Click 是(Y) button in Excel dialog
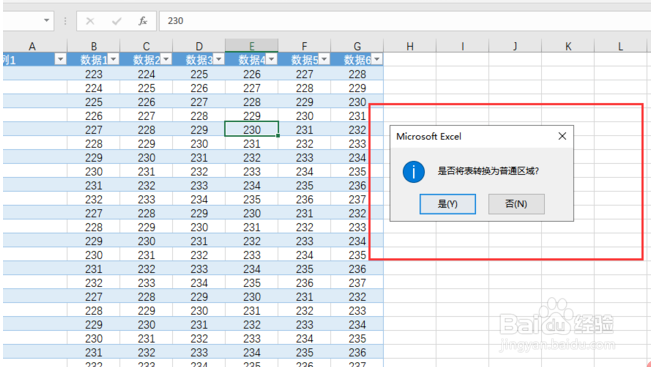Screen dimensions: 651x367 [x=448, y=204]
